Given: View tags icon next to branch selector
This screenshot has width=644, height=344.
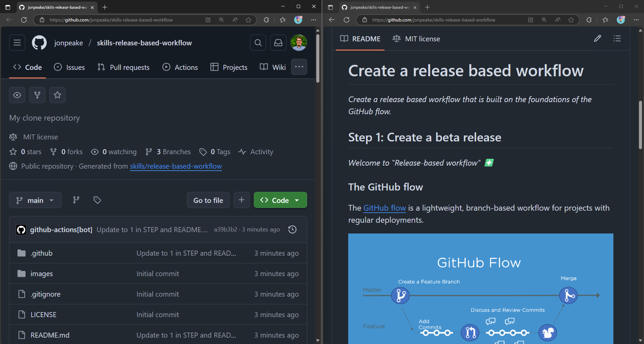Looking at the screenshot, I should click(x=97, y=200).
